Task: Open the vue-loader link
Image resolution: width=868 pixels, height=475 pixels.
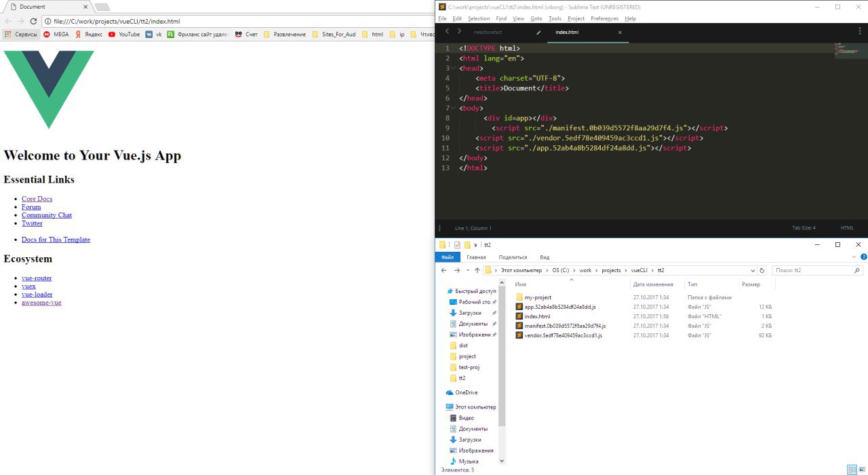Action: pos(37,294)
